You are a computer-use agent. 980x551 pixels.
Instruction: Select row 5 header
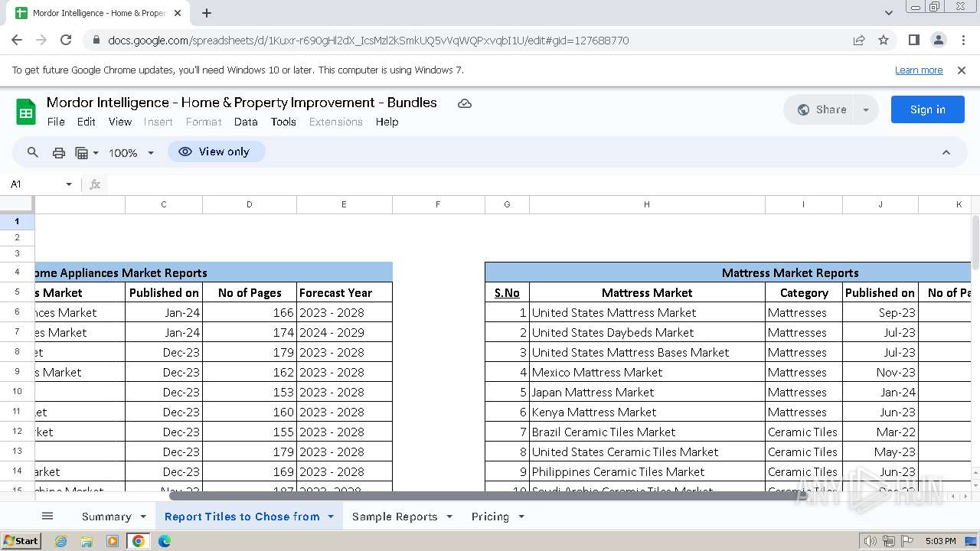pos(17,292)
